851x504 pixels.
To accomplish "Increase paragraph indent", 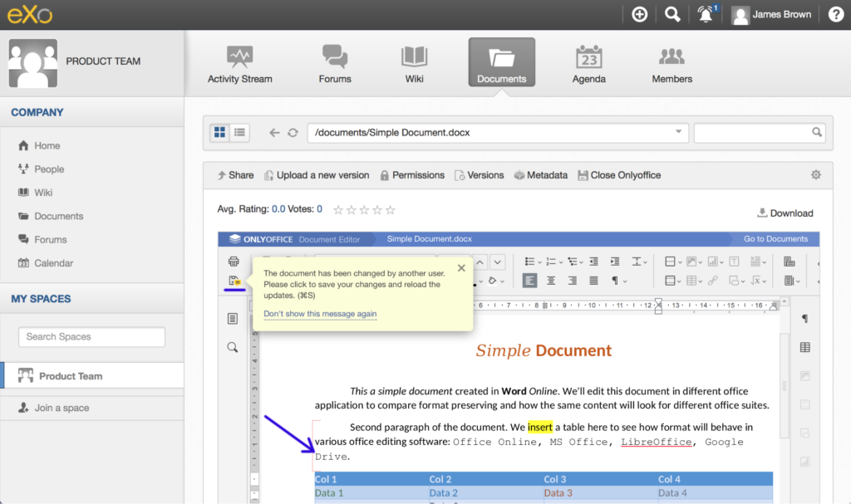I will (614, 262).
